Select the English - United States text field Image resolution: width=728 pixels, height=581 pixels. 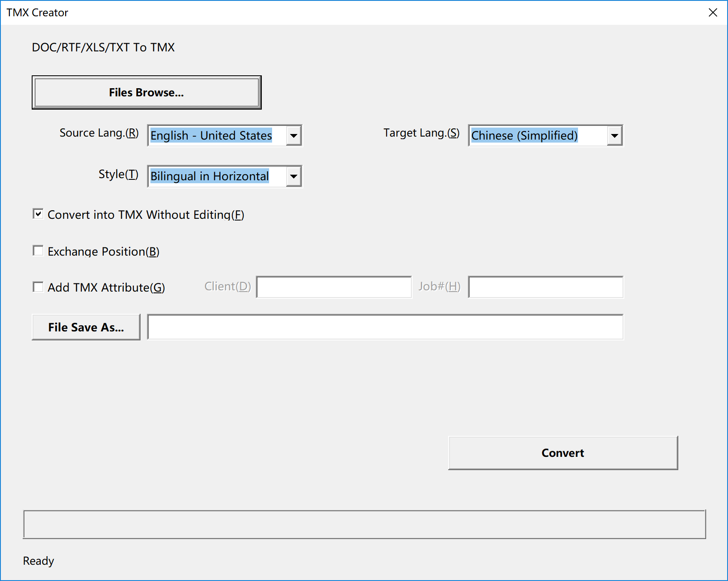tap(211, 136)
